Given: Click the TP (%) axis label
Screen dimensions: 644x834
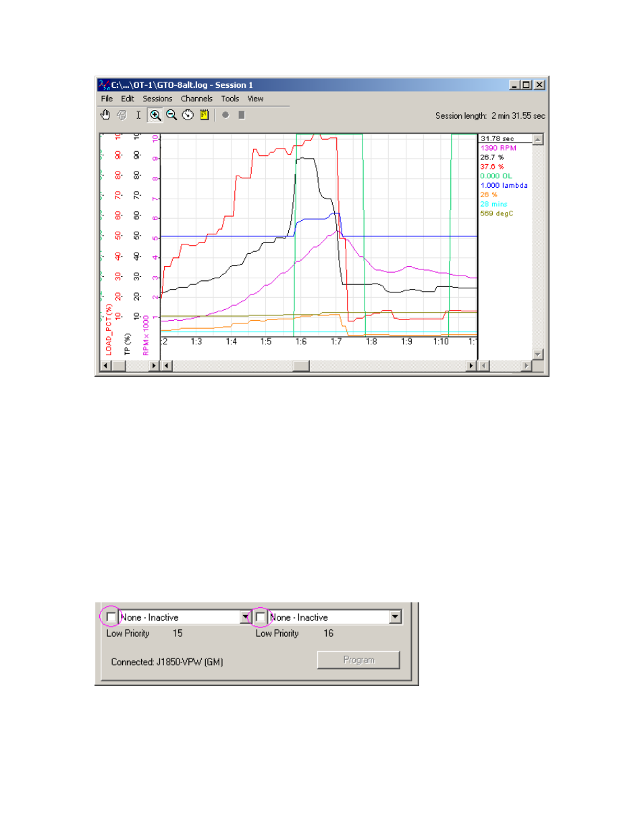Looking at the screenshot, I should 127,344.
